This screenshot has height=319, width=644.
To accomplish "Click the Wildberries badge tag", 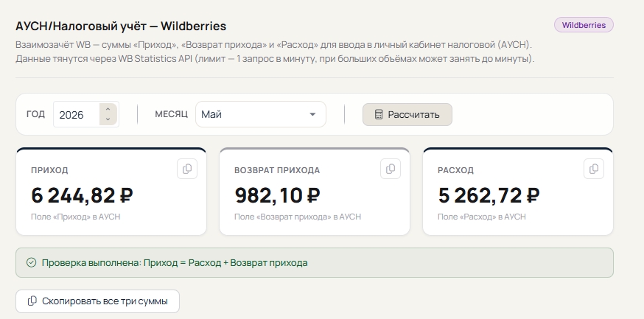I will pyautogui.click(x=584, y=25).
